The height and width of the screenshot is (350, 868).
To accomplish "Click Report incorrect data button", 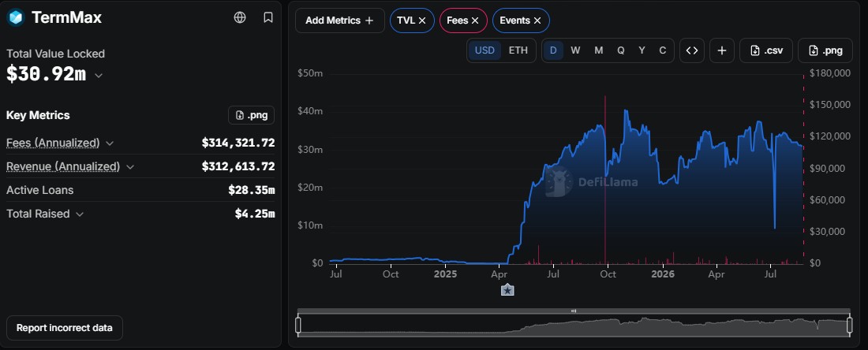I will (64, 328).
